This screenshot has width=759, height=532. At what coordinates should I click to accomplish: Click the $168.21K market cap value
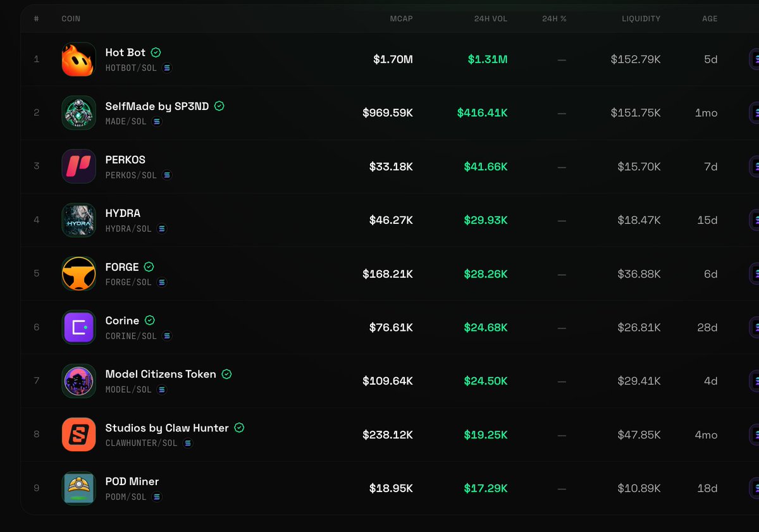[x=388, y=274]
